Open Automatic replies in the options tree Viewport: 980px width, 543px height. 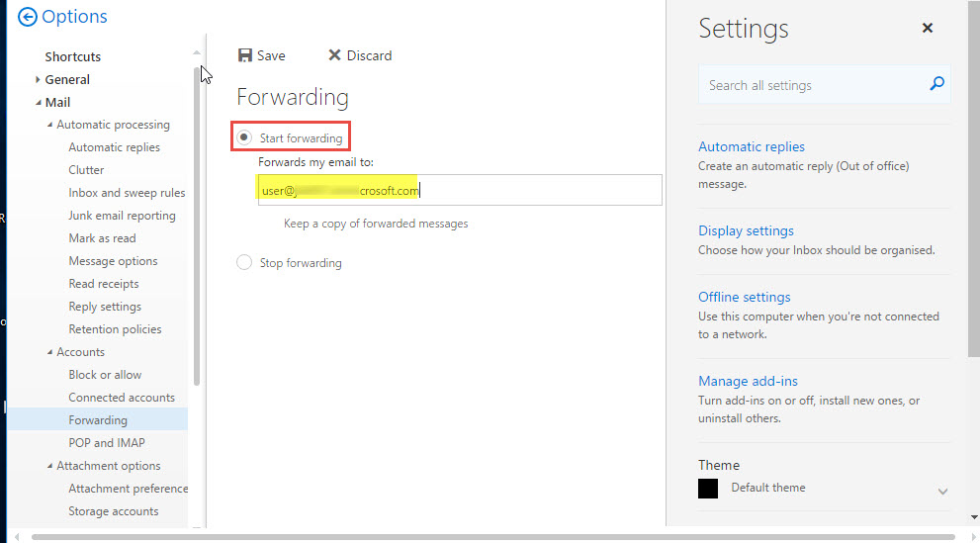point(114,147)
